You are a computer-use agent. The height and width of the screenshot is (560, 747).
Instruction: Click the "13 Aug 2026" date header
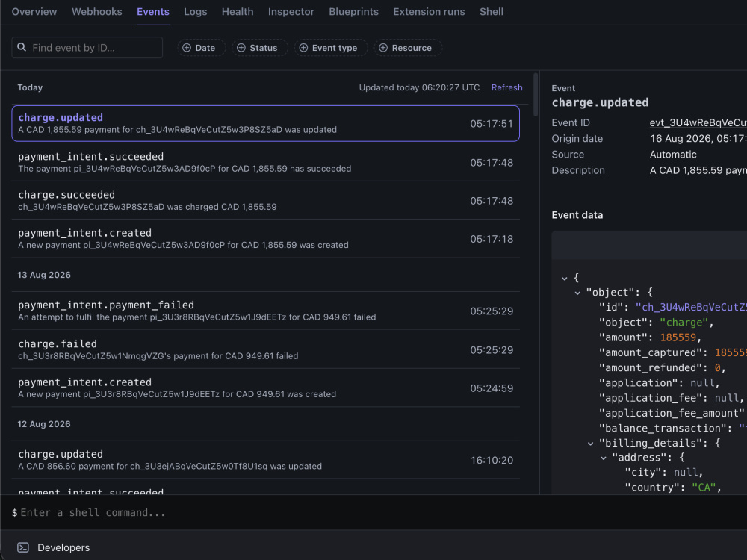click(x=44, y=275)
